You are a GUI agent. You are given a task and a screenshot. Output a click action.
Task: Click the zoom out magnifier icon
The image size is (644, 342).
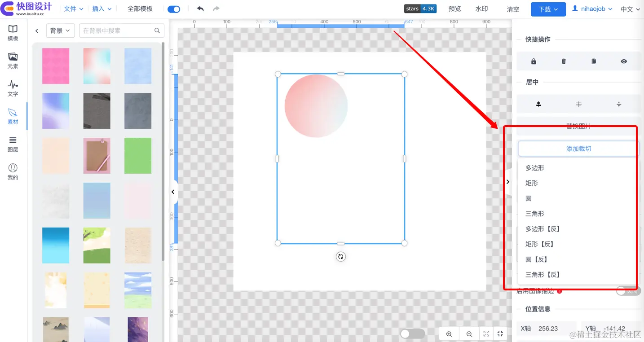[x=469, y=334]
